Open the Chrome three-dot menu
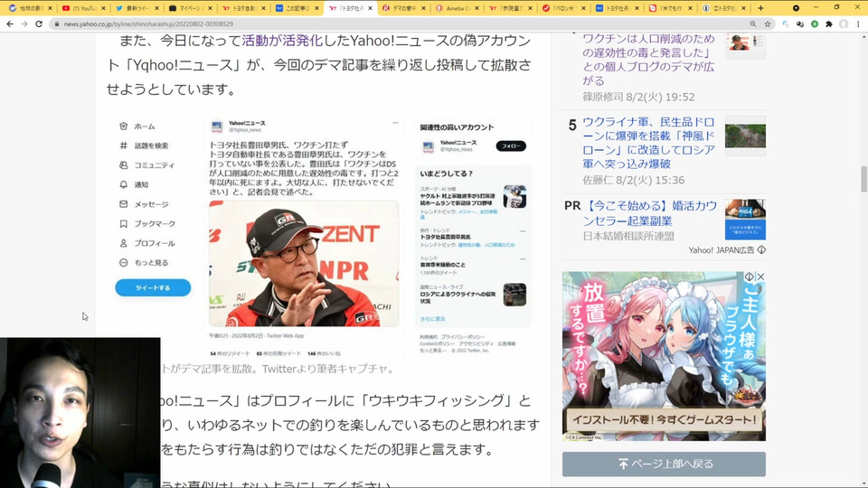This screenshot has height=488, width=868. tap(858, 24)
